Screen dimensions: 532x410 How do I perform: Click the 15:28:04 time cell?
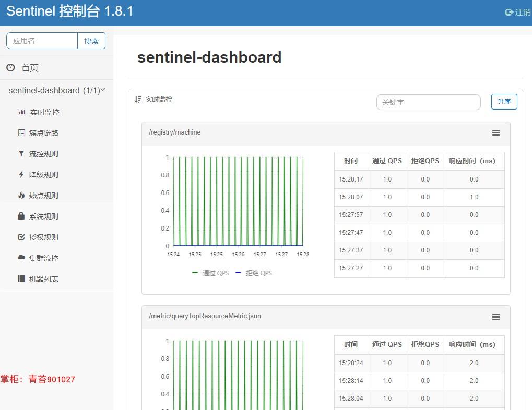click(x=351, y=398)
